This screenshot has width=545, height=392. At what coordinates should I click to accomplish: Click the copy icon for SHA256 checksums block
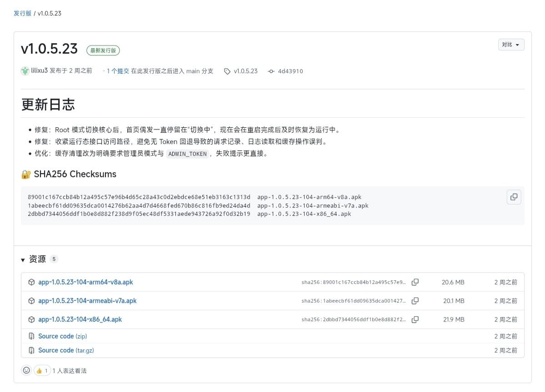(514, 197)
